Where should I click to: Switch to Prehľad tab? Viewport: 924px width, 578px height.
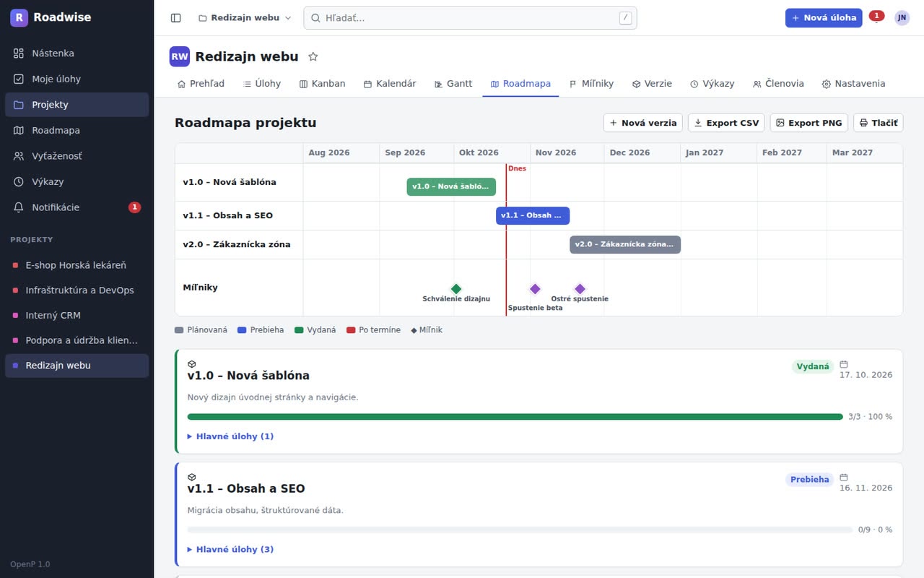pos(201,84)
